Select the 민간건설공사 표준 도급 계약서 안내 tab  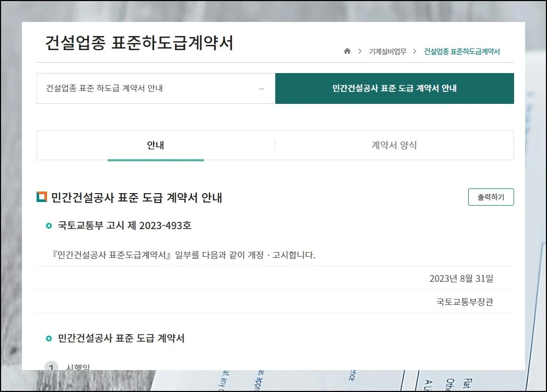pyautogui.click(x=394, y=88)
